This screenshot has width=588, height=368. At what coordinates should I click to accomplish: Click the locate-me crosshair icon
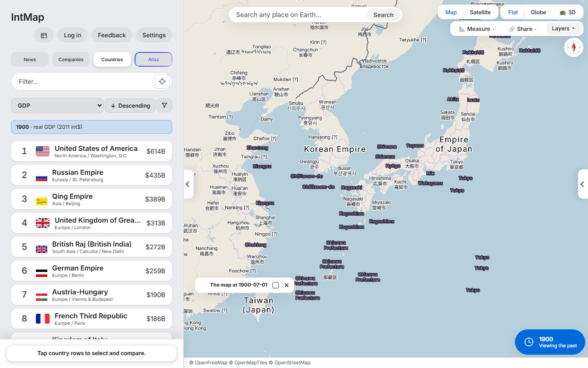coord(162,81)
